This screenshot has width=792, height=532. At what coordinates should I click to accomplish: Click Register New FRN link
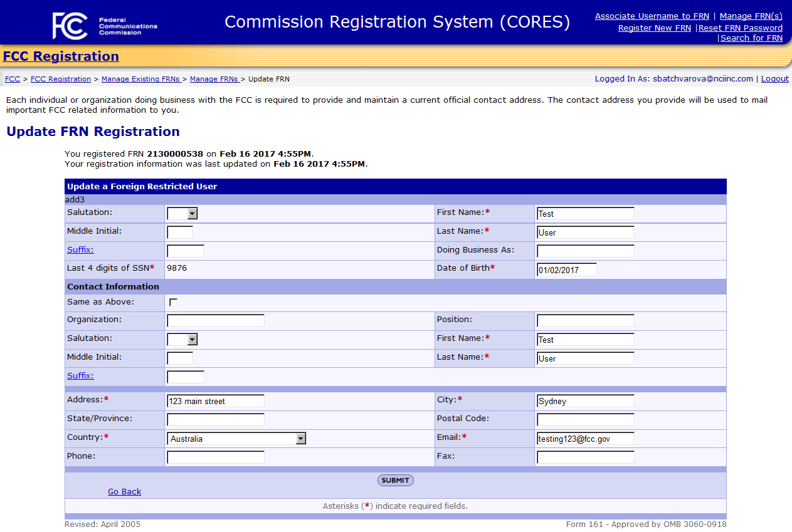[x=654, y=28]
